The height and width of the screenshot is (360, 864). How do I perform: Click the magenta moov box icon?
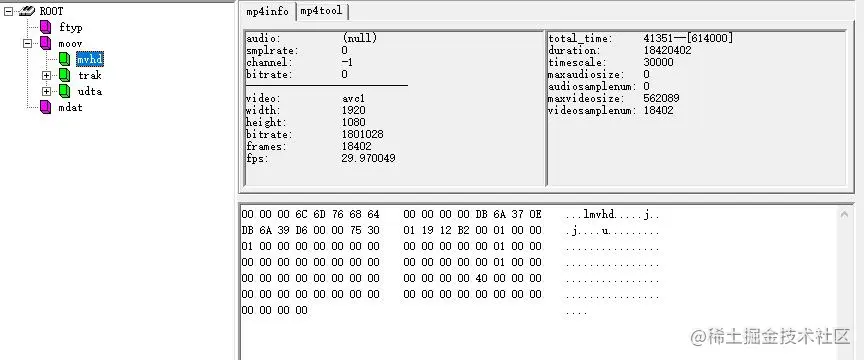[46, 43]
